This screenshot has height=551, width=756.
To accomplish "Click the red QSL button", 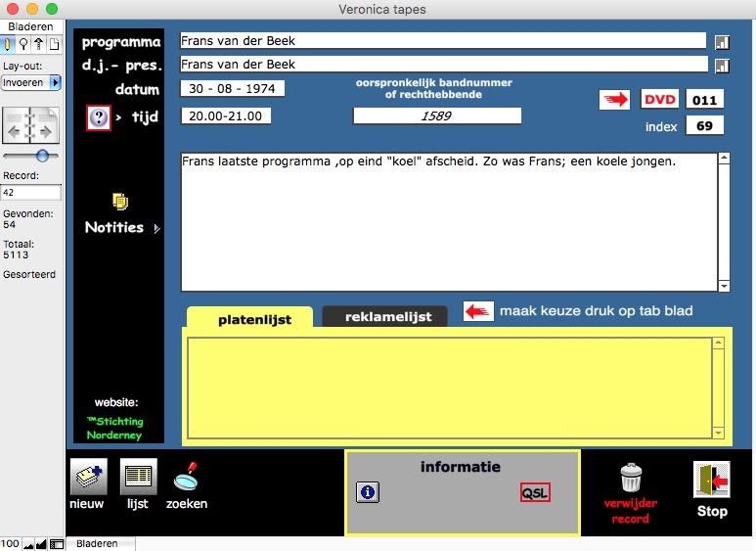I will (x=535, y=492).
